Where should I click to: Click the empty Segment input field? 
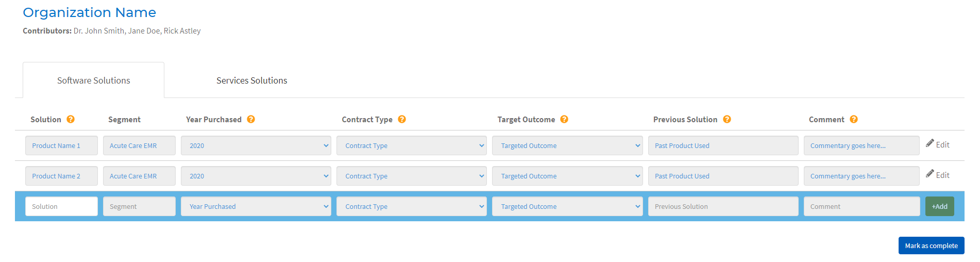click(139, 206)
